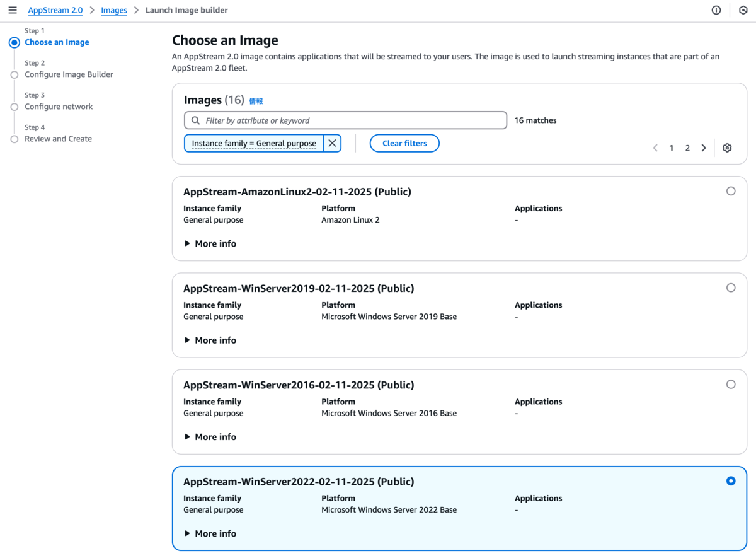Image resolution: width=756 pixels, height=558 pixels.
Task: Go to the previous page of images
Action: 655,148
